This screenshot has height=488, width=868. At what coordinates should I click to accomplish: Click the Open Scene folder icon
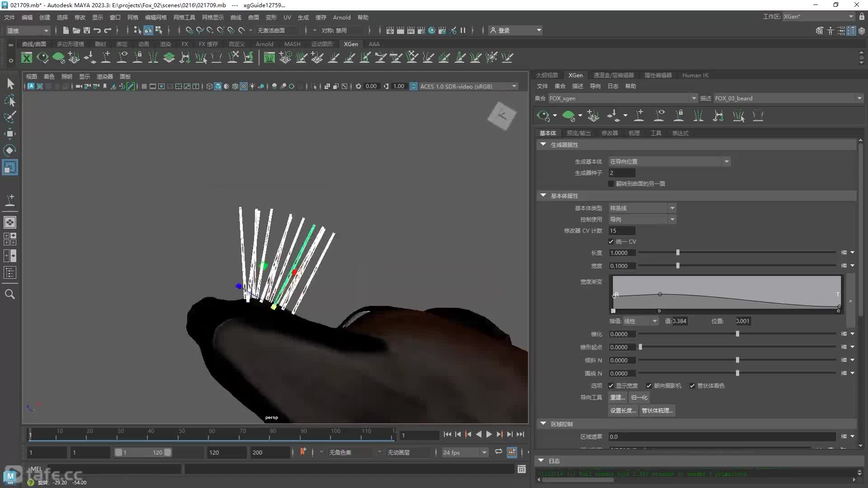[76, 30]
